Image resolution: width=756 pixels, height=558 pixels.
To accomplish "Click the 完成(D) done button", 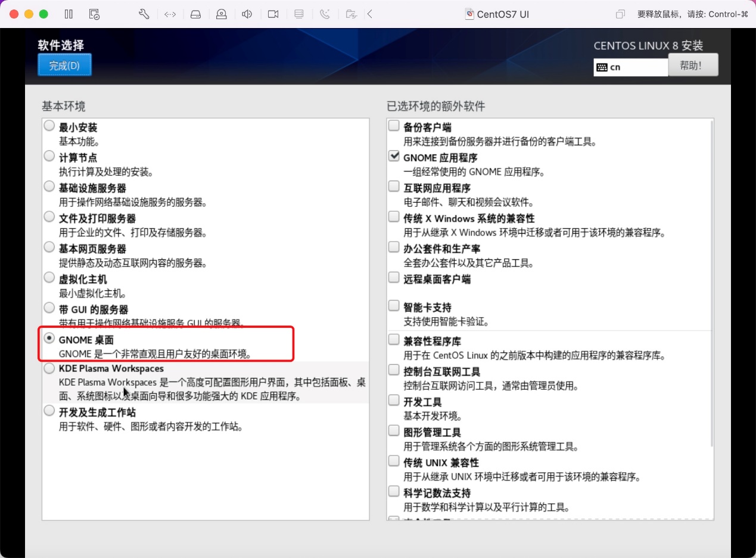I will [64, 66].
